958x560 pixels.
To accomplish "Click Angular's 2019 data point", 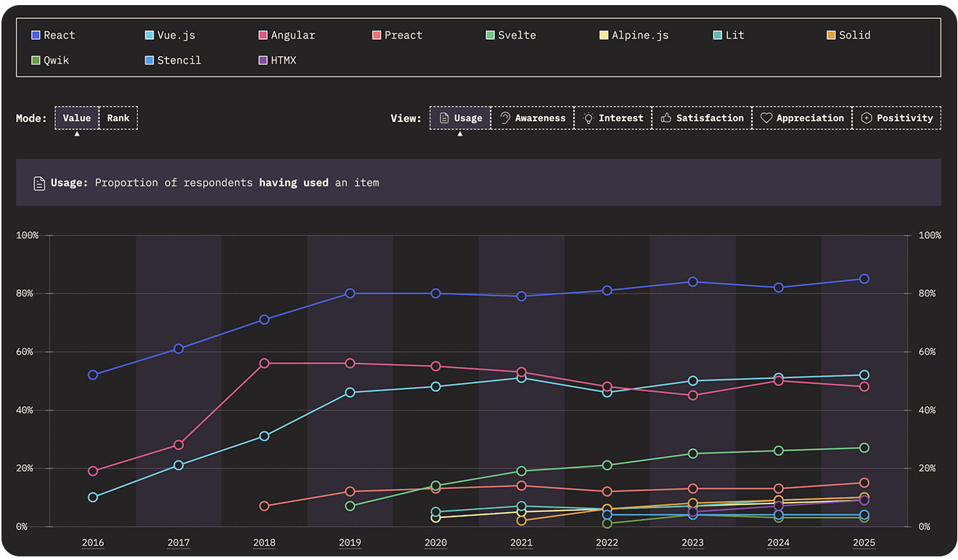I will click(x=350, y=363).
